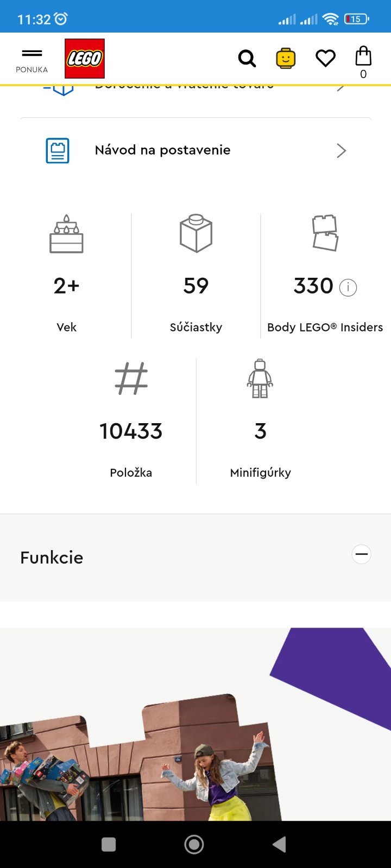The width and height of the screenshot is (391, 868).
Task: Open the PONUKA hamburger menu
Action: point(31,59)
